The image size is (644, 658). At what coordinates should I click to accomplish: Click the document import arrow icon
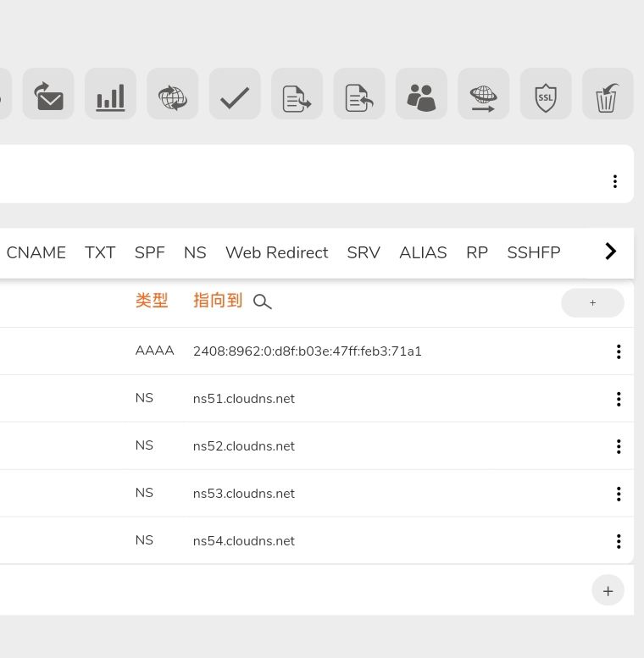pyautogui.click(x=359, y=94)
